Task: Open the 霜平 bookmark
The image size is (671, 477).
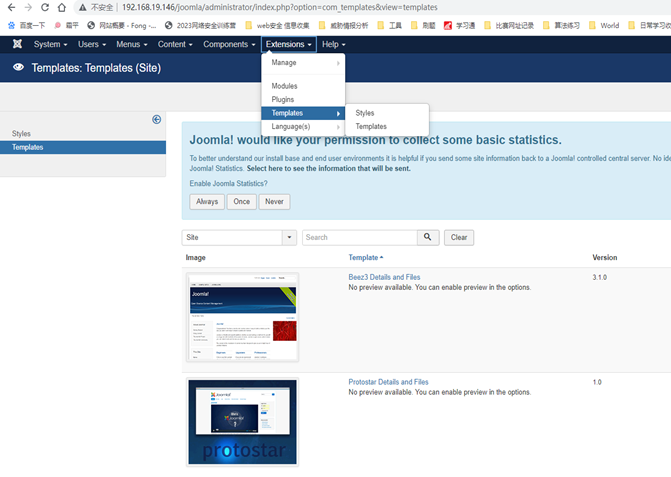Action: pos(66,26)
